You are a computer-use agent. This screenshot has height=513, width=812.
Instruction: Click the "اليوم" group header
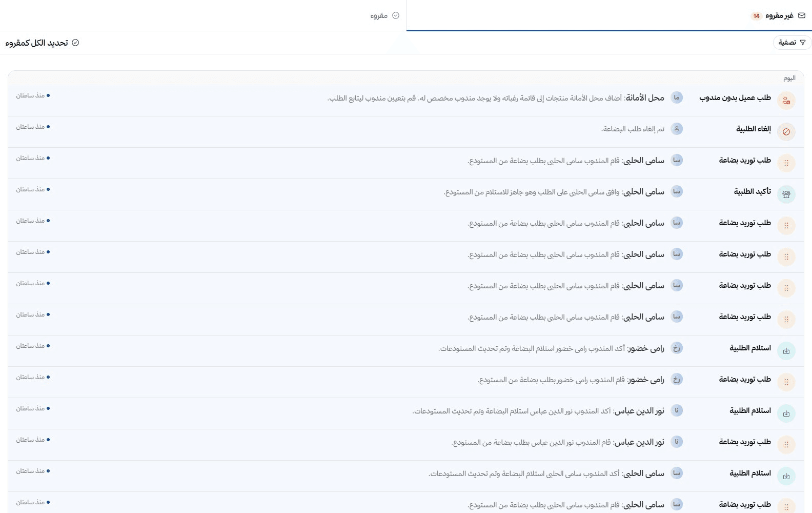(789, 78)
